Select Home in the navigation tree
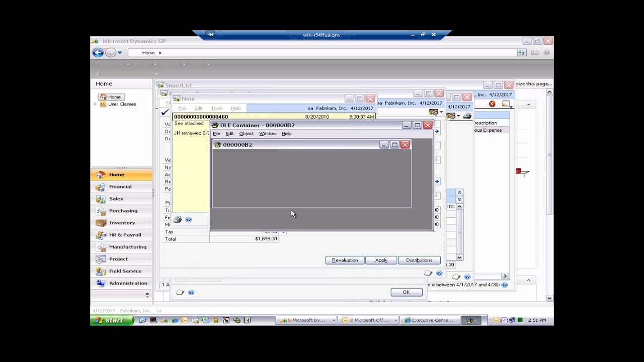 coord(111,97)
